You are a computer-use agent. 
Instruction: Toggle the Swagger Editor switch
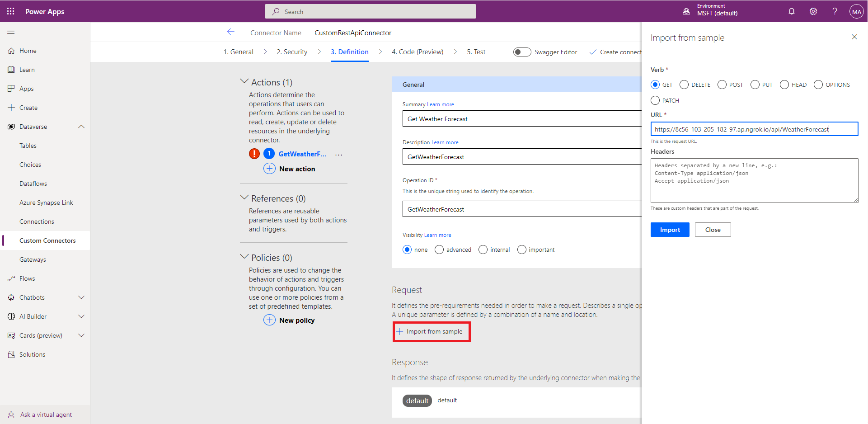click(x=522, y=52)
